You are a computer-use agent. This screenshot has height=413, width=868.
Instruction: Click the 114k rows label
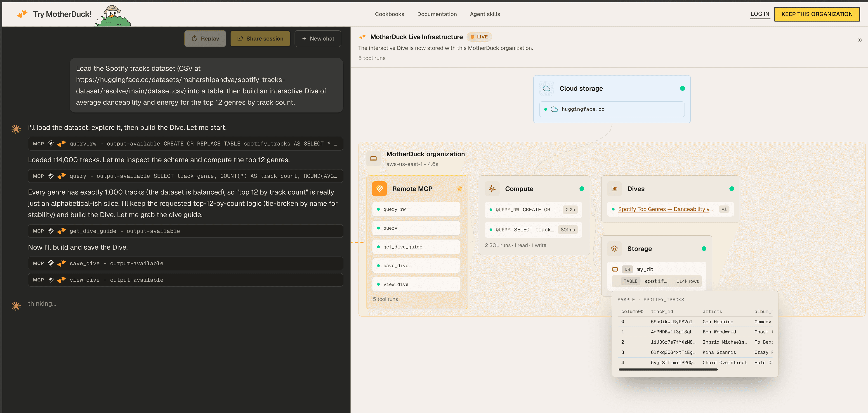pos(687,281)
